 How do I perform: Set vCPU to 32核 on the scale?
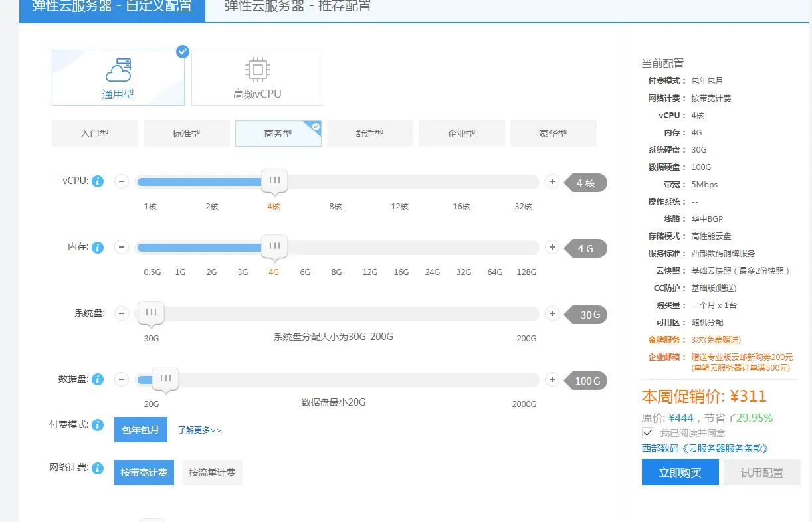(x=524, y=207)
